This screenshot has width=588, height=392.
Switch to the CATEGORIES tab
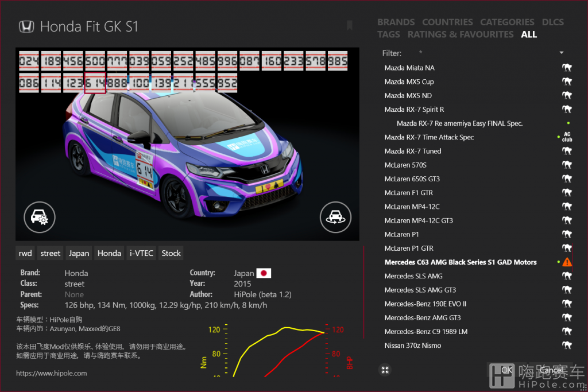click(x=507, y=22)
